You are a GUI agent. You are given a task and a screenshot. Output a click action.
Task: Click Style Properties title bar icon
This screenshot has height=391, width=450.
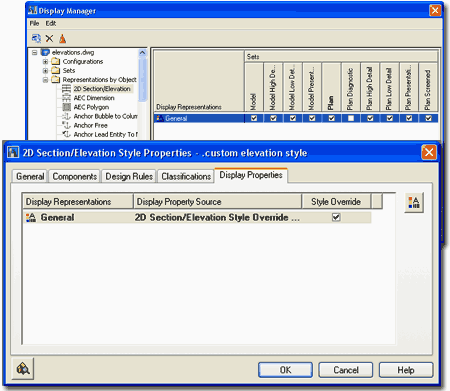click(x=13, y=152)
